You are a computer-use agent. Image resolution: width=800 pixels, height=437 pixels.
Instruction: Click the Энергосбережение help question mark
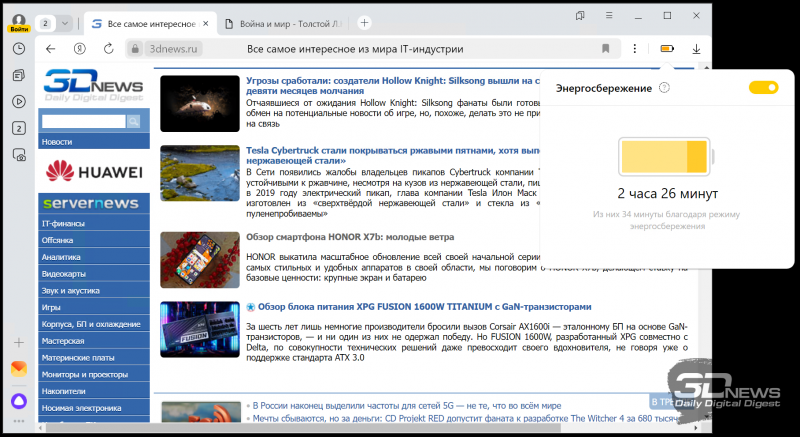[666, 89]
